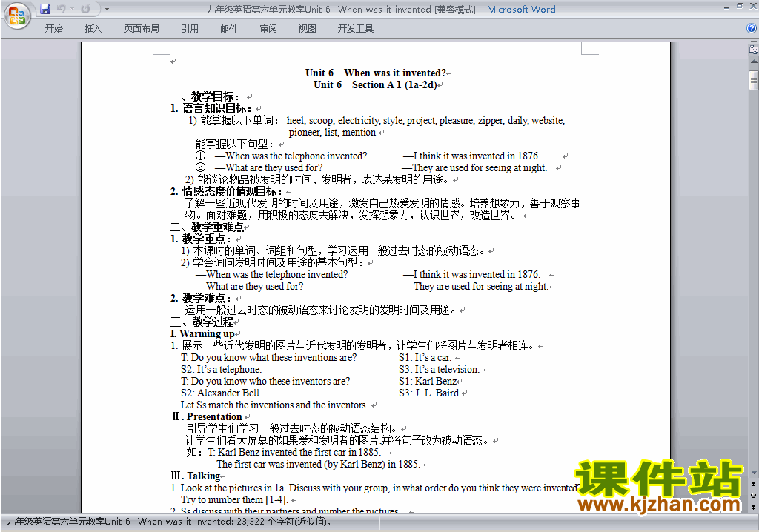Click the 'Ⅱ. Presentation' heading
The height and width of the screenshot is (532, 759).
207,417
